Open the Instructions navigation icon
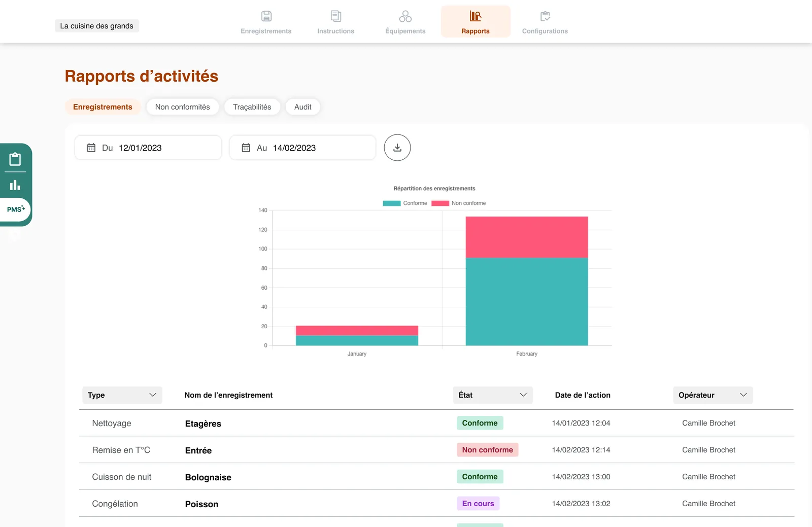 point(336,16)
